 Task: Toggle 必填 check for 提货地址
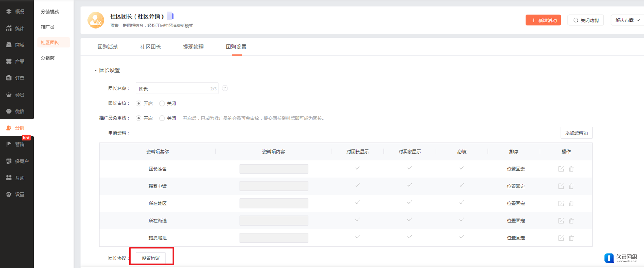tap(462, 237)
